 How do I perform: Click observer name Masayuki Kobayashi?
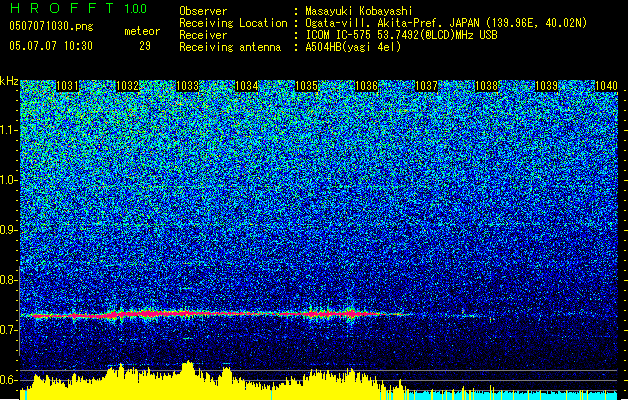coord(359,11)
